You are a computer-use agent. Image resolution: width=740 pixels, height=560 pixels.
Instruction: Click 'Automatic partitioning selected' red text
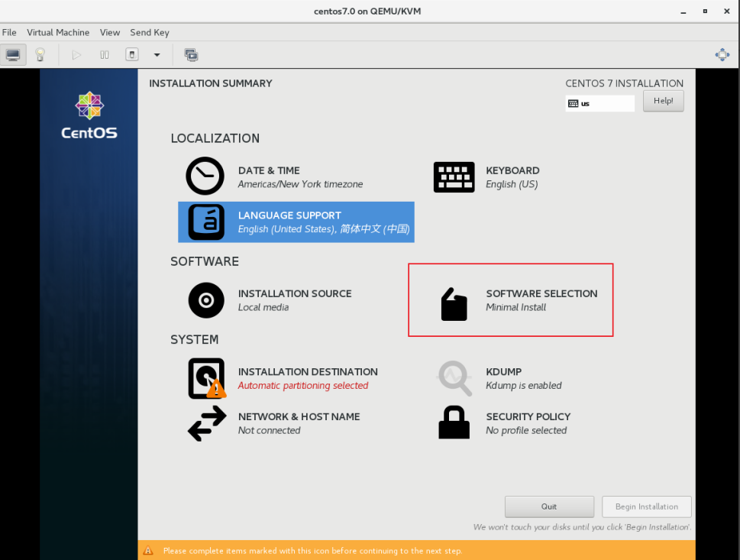tap(303, 386)
